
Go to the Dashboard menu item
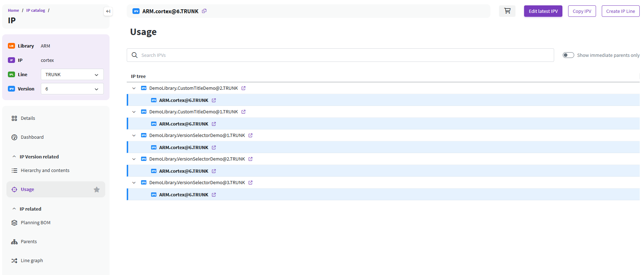coord(32,137)
